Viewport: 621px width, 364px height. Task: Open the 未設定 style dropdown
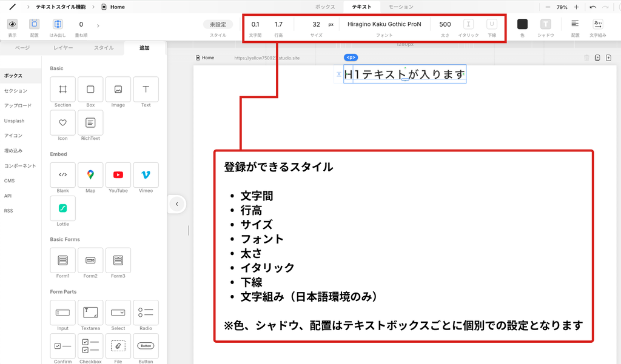pos(218,24)
